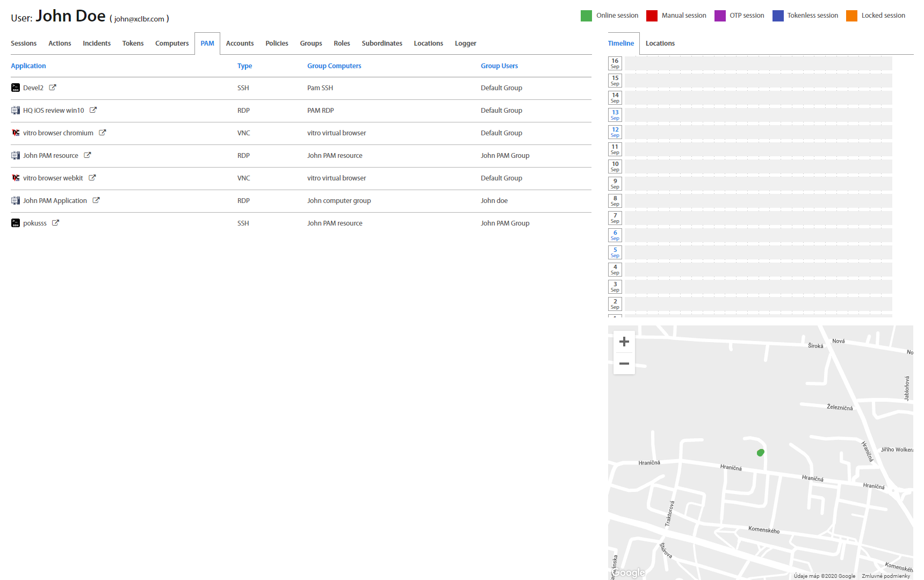
Task: Switch to Locations tab beside Timeline
Action: pos(660,44)
